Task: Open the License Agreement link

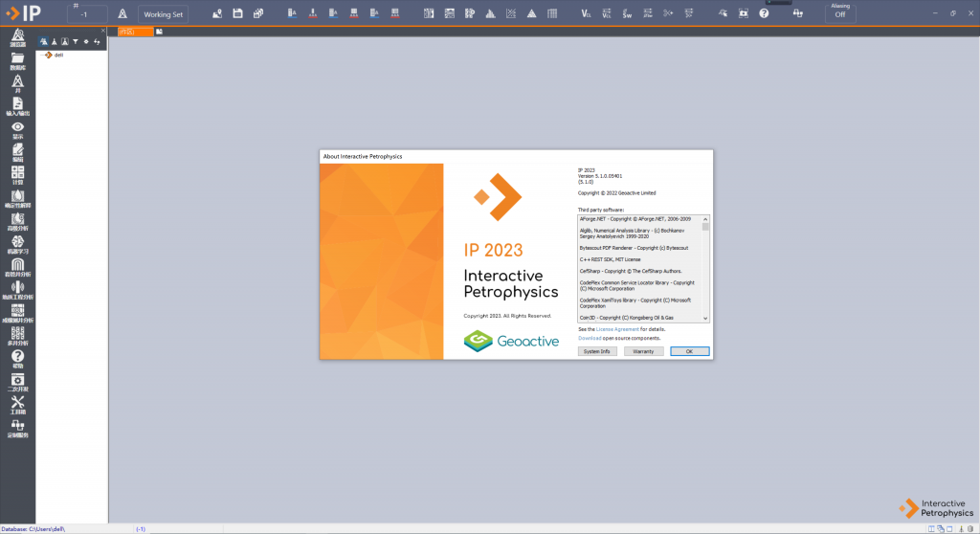Action: pyautogui.click(x=617, y=329)
